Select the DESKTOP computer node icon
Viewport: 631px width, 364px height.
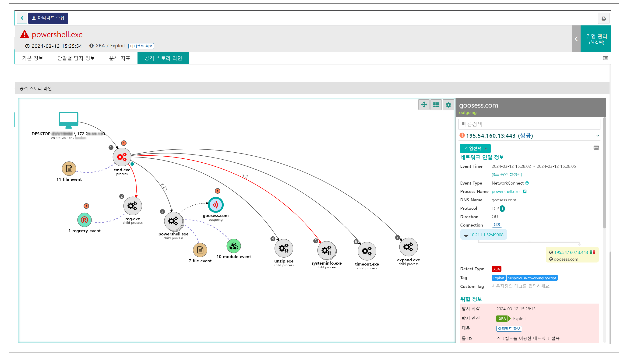coord(69,120)
